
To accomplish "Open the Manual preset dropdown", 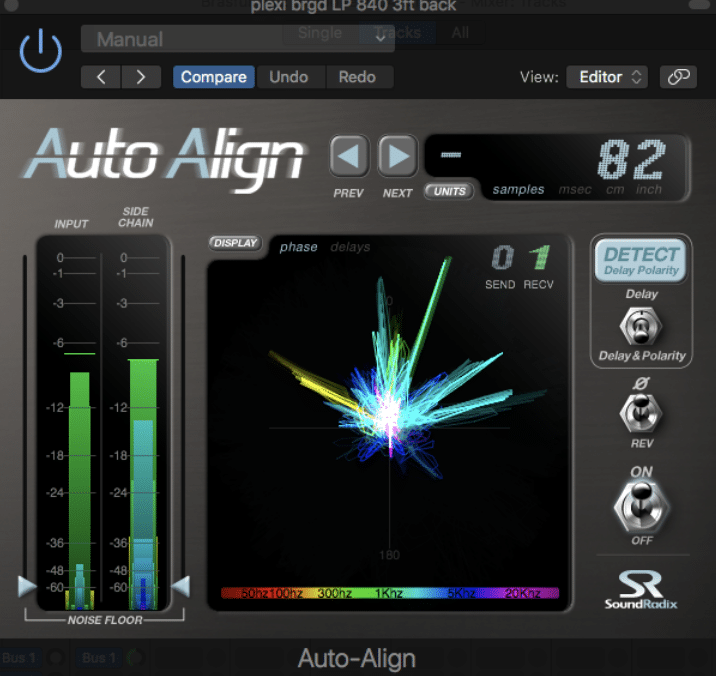I will pos(237,39).
